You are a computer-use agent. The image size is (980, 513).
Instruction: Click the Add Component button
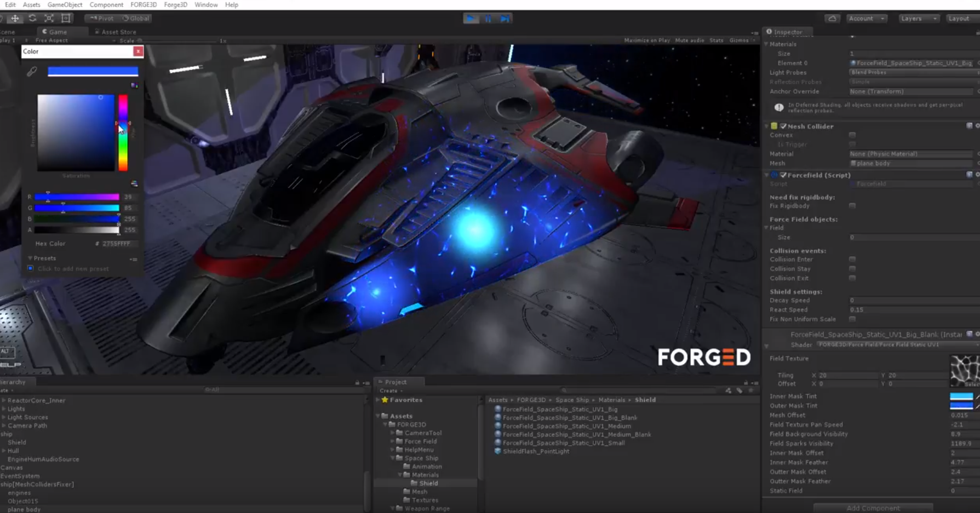[x=873, y=508]
